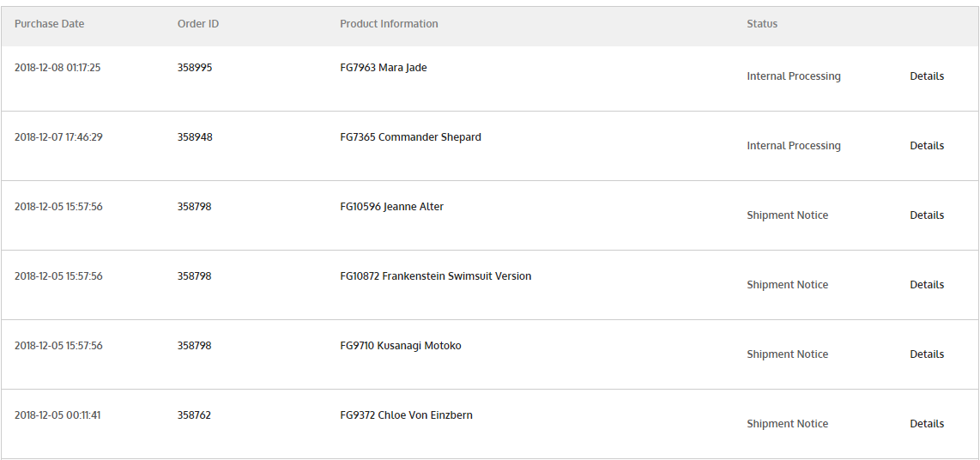Image resolution: width=980 pixels, height=460 pixels.
Task: Click product FG10596 Jeanne Alter
Action: [392, 207]
